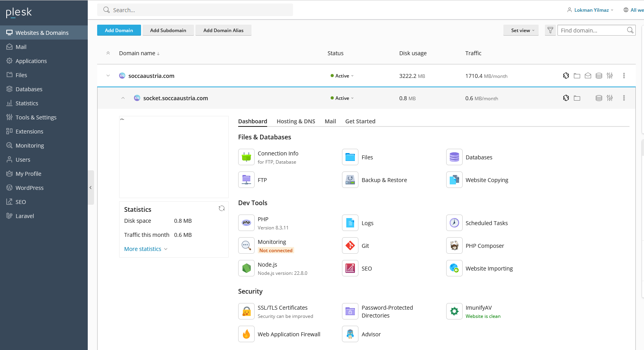644x350 pixels.
Task: Open Active status dropdown for socket.soccaaustria.com
Action: (x=342, y=98)
